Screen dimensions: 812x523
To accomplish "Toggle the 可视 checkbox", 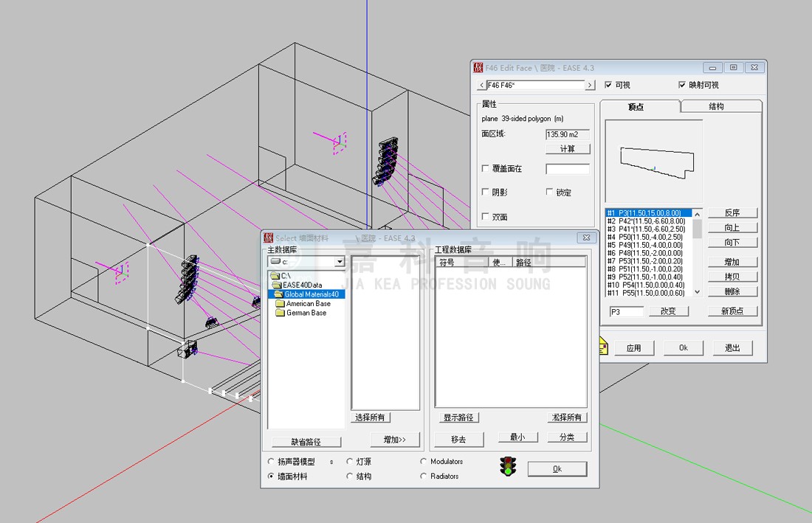I will [x=609, y=85].
